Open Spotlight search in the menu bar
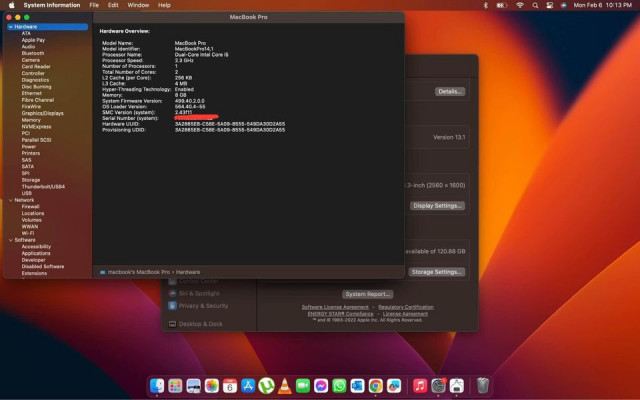Image resolution: width=640 pixels, height=400 pixels. [x=535, y=5]
